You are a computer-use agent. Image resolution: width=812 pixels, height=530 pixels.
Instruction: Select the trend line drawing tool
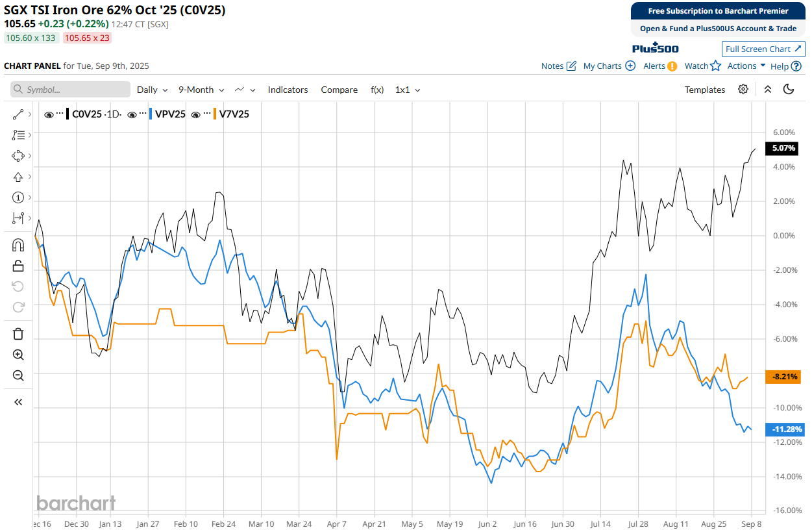[18, 114]
